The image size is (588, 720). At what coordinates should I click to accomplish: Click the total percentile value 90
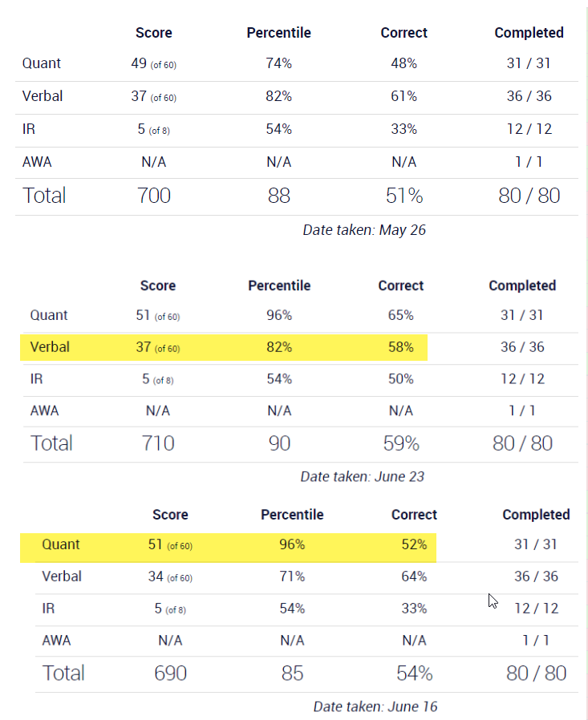click(279, 443)
